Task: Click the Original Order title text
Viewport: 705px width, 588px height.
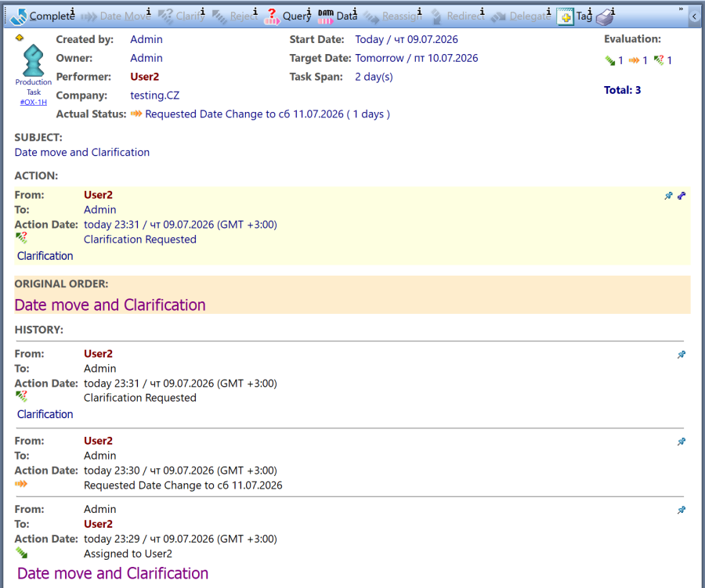Action: 110,305
